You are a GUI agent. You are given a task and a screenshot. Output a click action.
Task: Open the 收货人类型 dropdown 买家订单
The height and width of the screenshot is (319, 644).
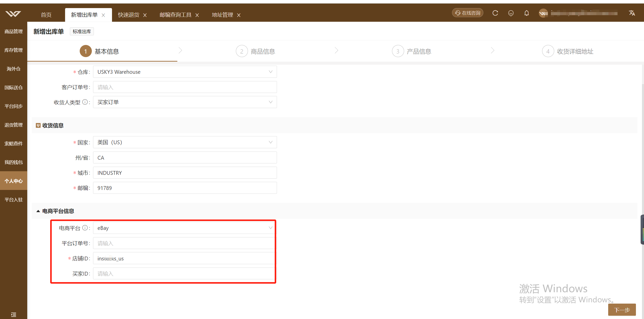coord(185,102)
